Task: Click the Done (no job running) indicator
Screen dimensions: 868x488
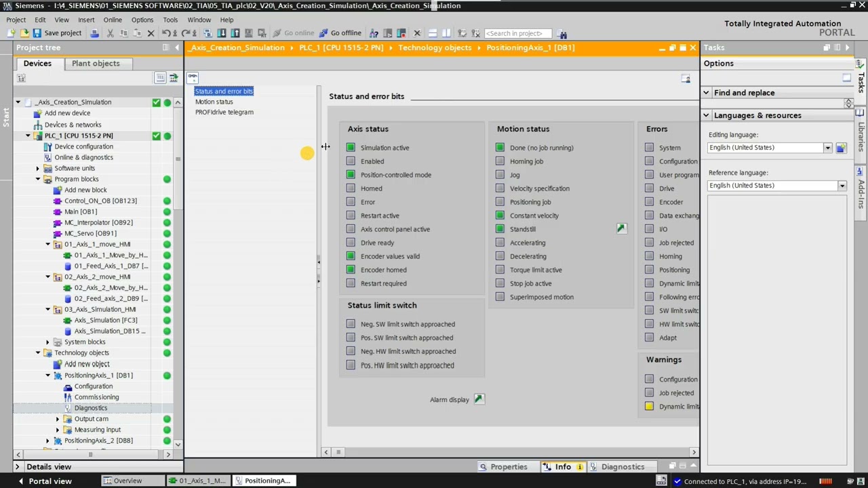Action: (x=500, y=148)
